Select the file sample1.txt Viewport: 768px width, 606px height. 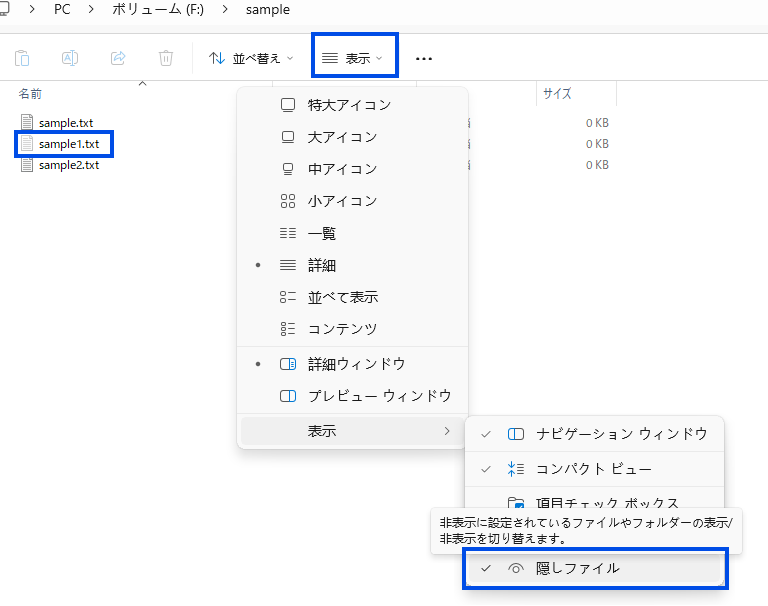click(x=69, y=144)
